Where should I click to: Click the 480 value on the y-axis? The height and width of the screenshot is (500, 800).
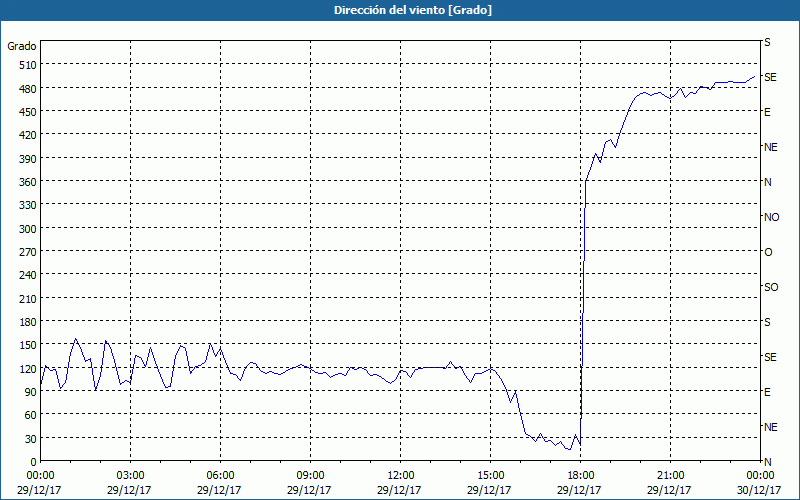click(28, 89)
